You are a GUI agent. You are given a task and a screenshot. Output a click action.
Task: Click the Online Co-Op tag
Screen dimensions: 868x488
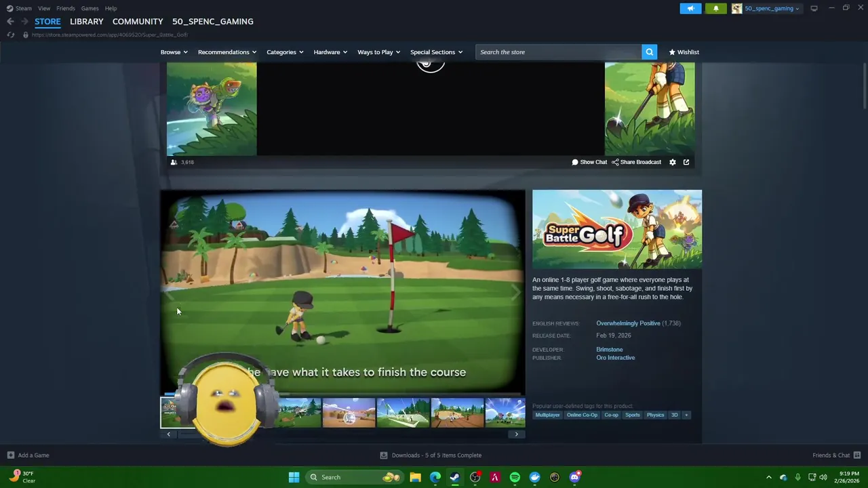click(x=582, y=415)
